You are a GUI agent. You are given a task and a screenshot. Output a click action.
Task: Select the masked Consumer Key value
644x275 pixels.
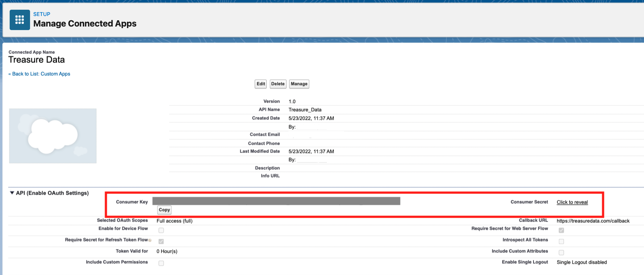[x=276, y=201]
